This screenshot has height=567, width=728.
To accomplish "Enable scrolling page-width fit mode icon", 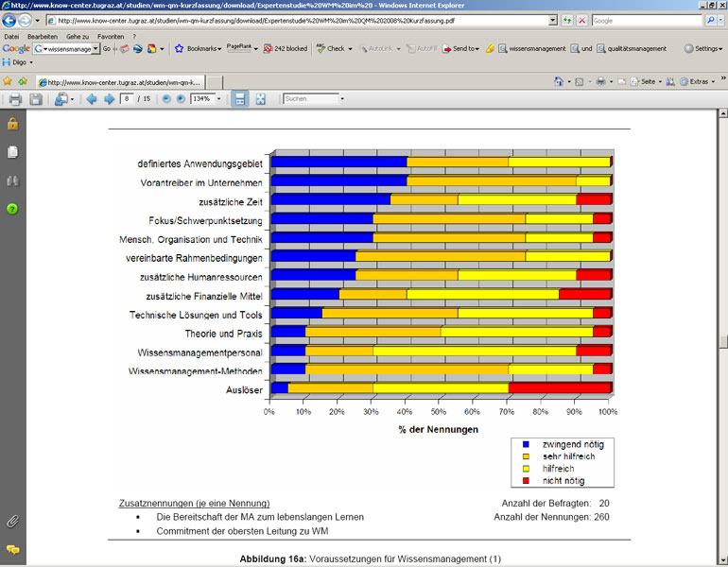I will (x=240, y=99).
